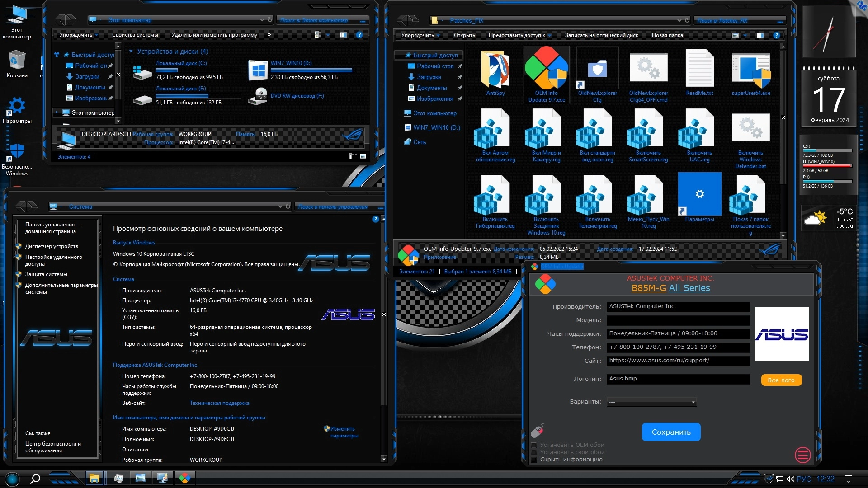Launch superUser64.exe from the Patches_FIX folder
Viewport: 868px width, 488px height.
click(750, 70)
